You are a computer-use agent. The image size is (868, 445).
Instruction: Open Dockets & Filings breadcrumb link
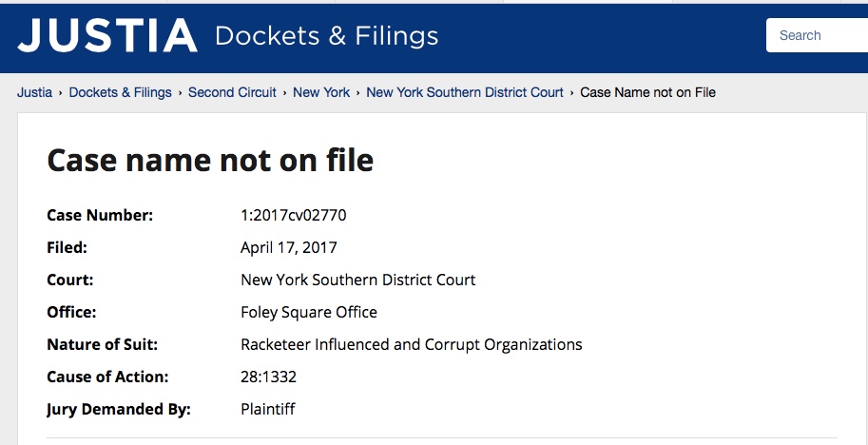coord(121,92)
